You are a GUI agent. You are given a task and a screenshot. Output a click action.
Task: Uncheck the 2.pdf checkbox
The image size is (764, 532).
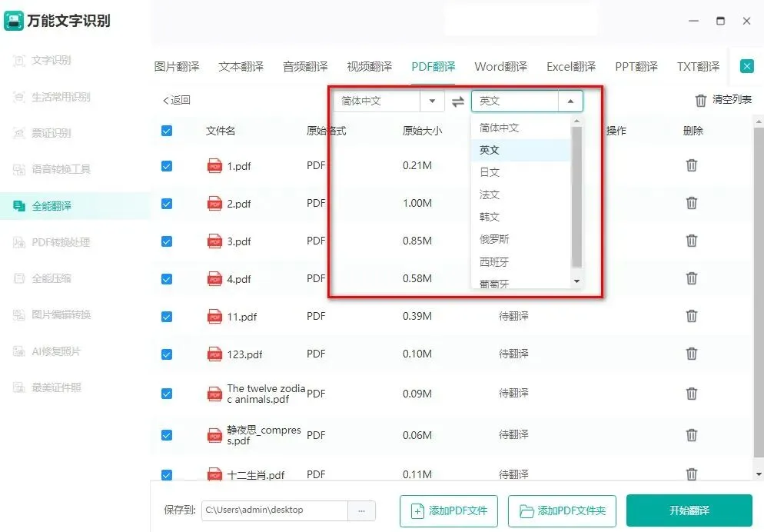click(x=167, y=204)
